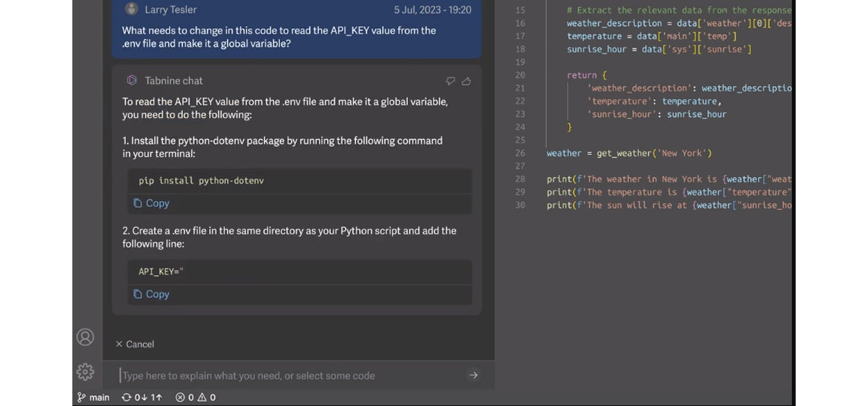This screenshot has width=868, height=406.
Task: Click Larry Tesler's user avatar icon
Action: pos(132,9)
